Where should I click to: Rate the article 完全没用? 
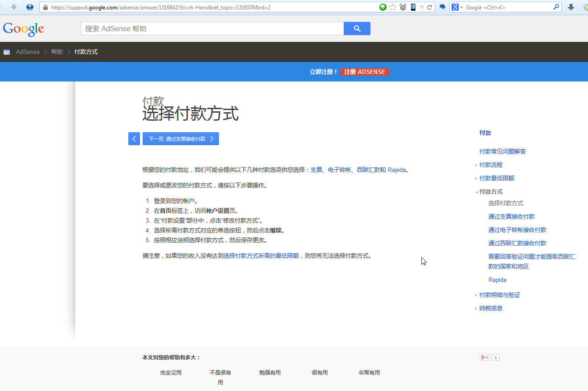pos(171,373)
